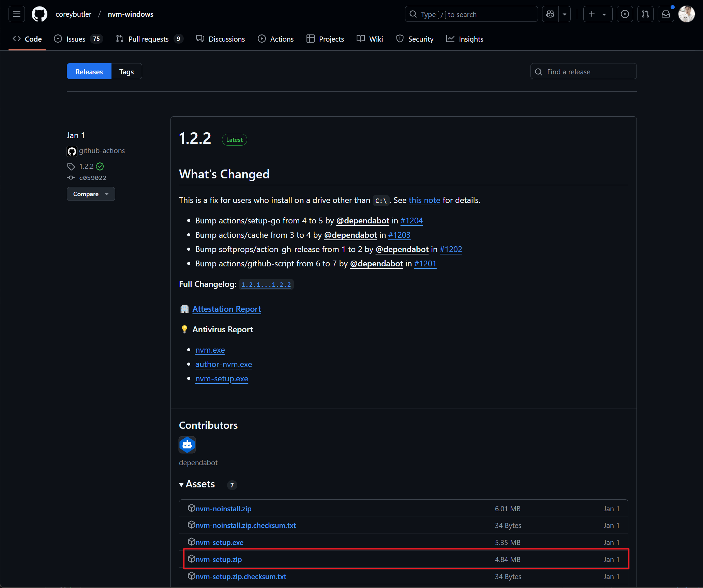Open the Discussions tab

pos(220,39)
